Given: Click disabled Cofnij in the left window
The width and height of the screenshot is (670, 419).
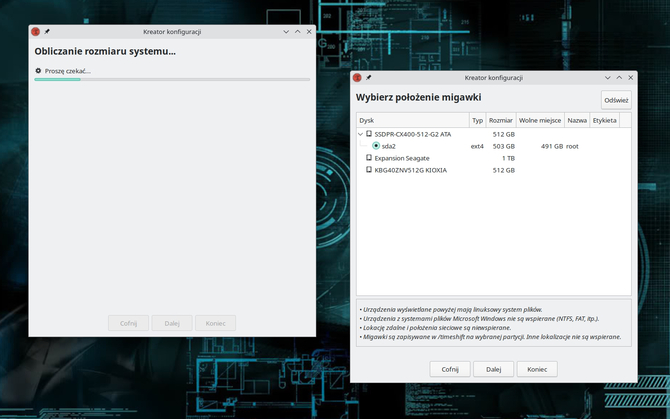Looking at the screenshot, I should coord(128,323).
